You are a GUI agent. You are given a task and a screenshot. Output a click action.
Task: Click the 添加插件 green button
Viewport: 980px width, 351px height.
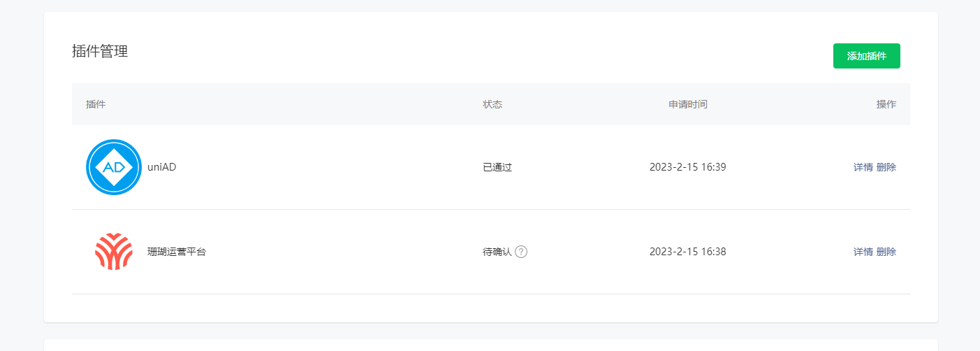[866, 56]
